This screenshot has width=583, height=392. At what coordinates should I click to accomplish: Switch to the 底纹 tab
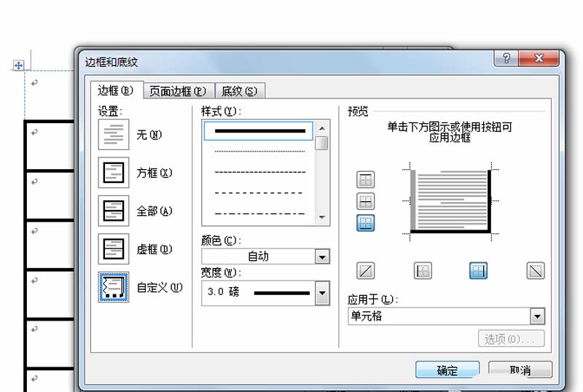pyautogui.click(x=240, y=91)
